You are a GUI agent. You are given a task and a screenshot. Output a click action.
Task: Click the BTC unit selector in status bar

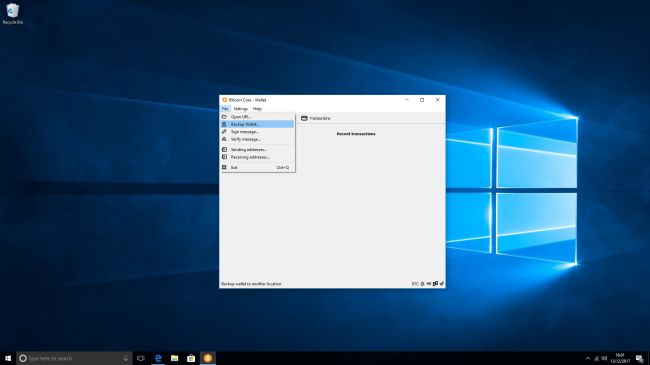pos(415,284)
